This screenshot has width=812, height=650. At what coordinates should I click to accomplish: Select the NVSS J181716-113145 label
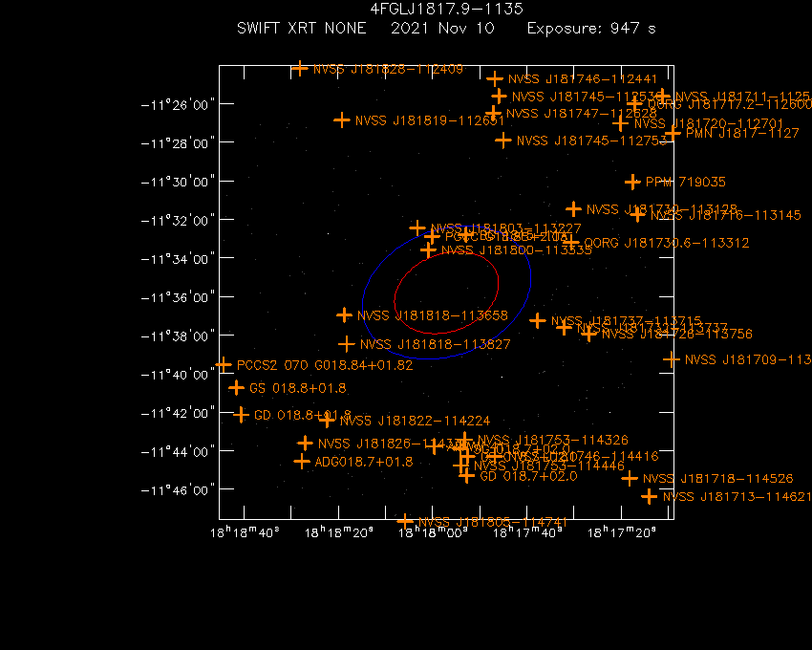coord(725,215)
